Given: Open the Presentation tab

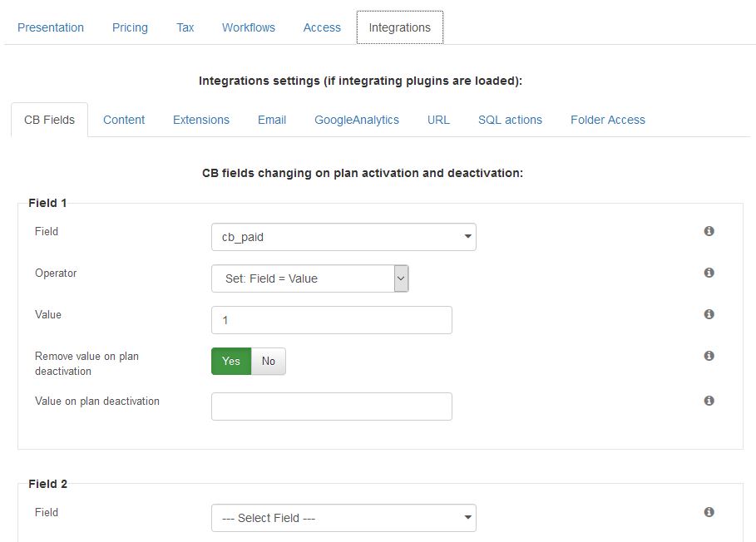Looking at the screenshot, I should 51,27.
